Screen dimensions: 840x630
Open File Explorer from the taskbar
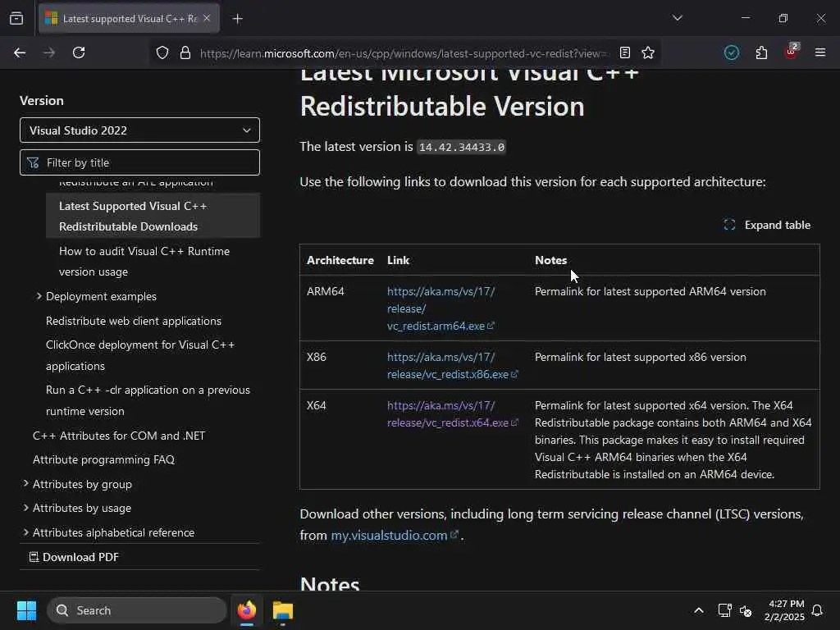pyautogui.click(x=283, y=610)
